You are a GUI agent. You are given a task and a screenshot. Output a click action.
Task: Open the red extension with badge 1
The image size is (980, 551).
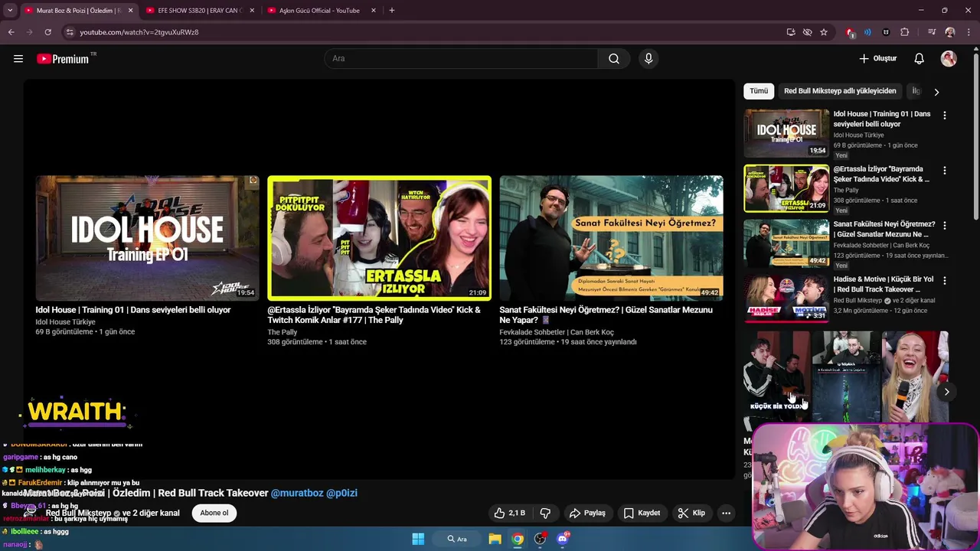click(x=850, y=32)
